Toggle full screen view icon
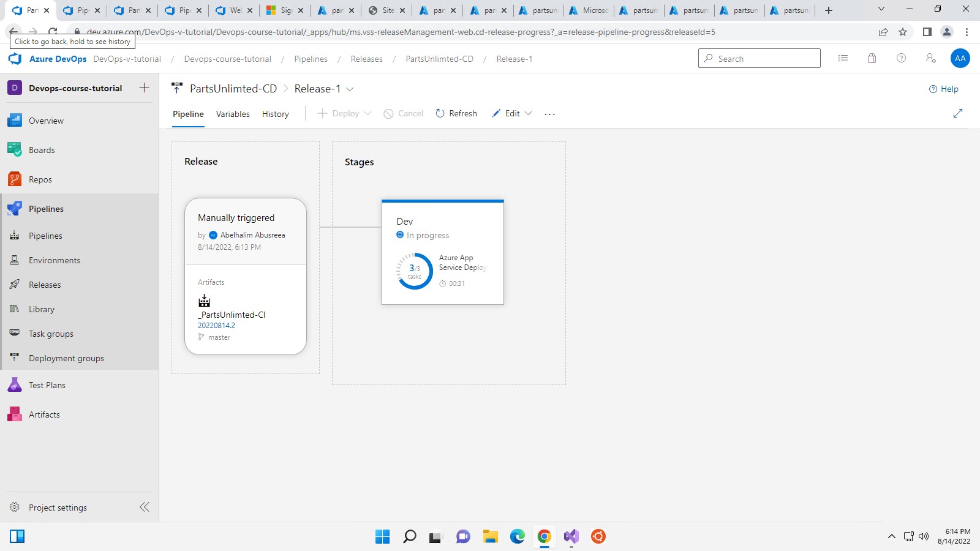Screen dimensions: 980x551 (958, 113)
